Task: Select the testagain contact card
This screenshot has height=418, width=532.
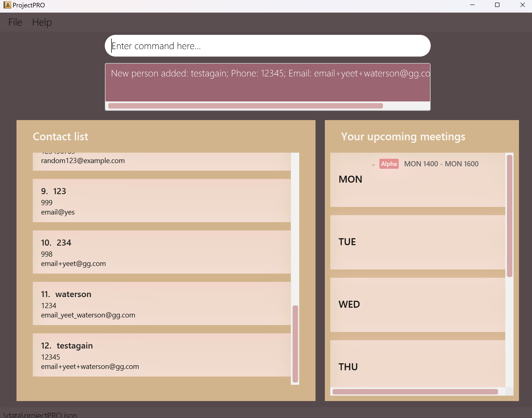Action: 162,355
